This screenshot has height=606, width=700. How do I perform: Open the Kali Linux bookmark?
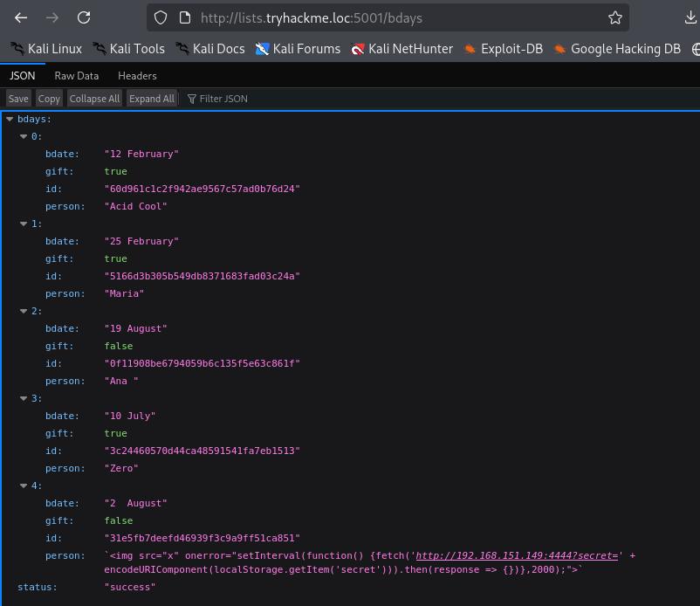tap(46, 49)
